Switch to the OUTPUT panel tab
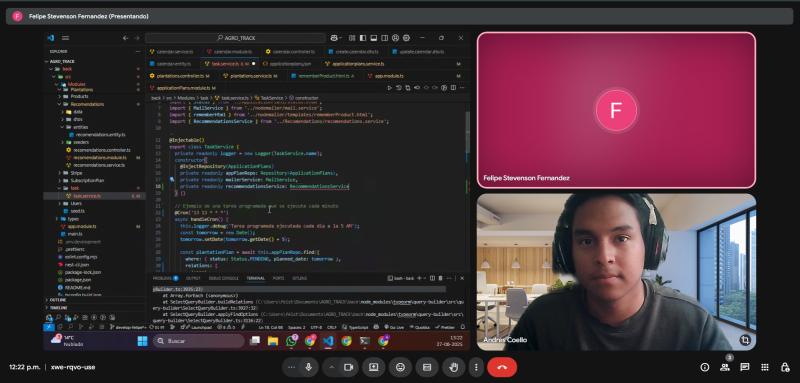 coord(193,278)
